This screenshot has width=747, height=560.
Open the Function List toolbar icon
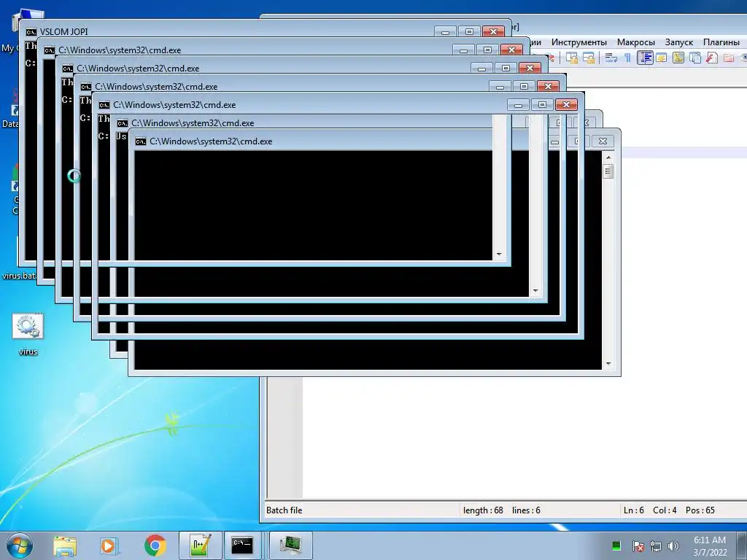712,58
